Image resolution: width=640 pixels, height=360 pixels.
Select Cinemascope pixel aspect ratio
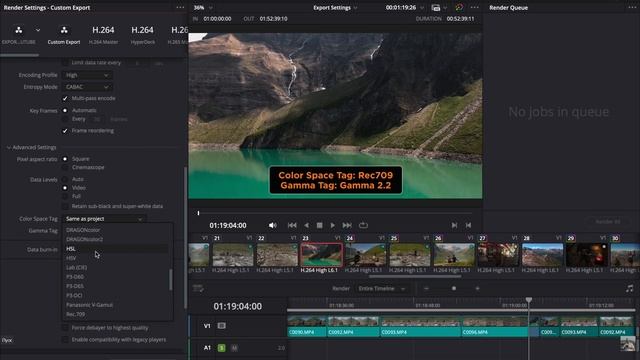click(x=65, y=167)
